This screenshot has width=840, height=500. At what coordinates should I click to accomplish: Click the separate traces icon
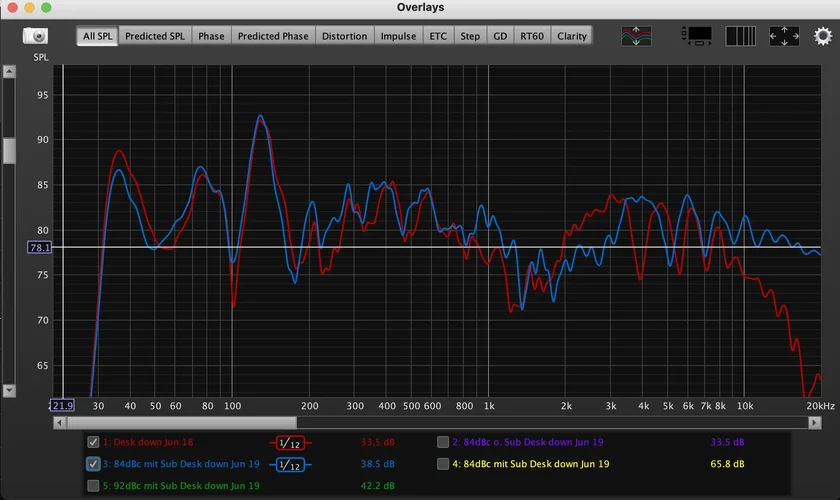point(637,35)
